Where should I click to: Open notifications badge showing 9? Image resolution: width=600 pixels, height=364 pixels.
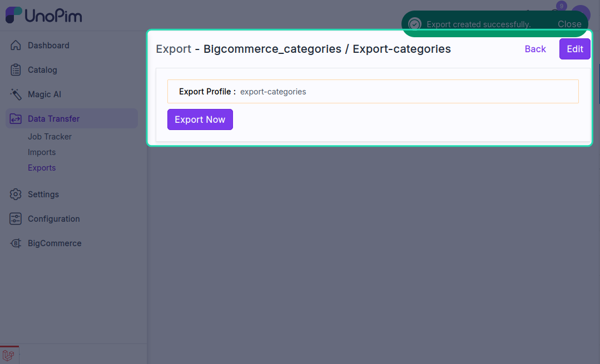tap(561, 6)
